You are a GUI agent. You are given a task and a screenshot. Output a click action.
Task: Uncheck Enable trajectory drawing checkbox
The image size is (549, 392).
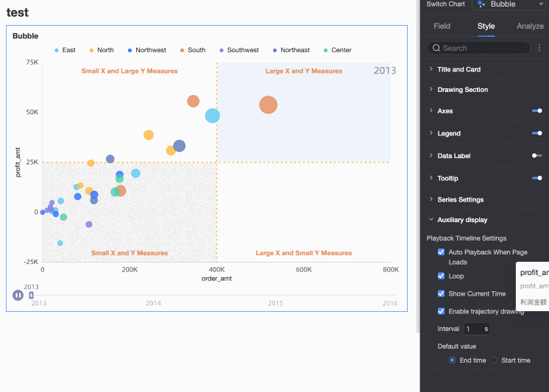click(x=441, y=311)
